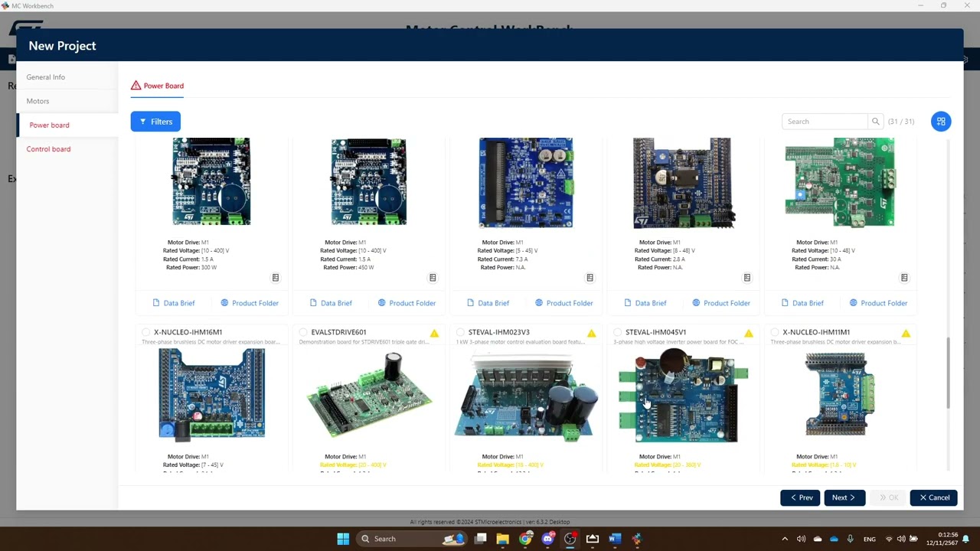Image resolution: width=980 pixels, height=551 pixels.
Task: Click the OneDrive cloud tray icon
Action: pos(834,539)
